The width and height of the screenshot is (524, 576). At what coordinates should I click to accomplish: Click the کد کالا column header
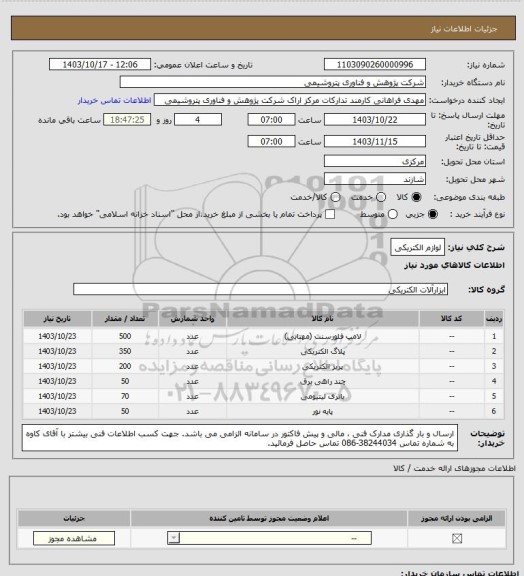coord(452,319)
